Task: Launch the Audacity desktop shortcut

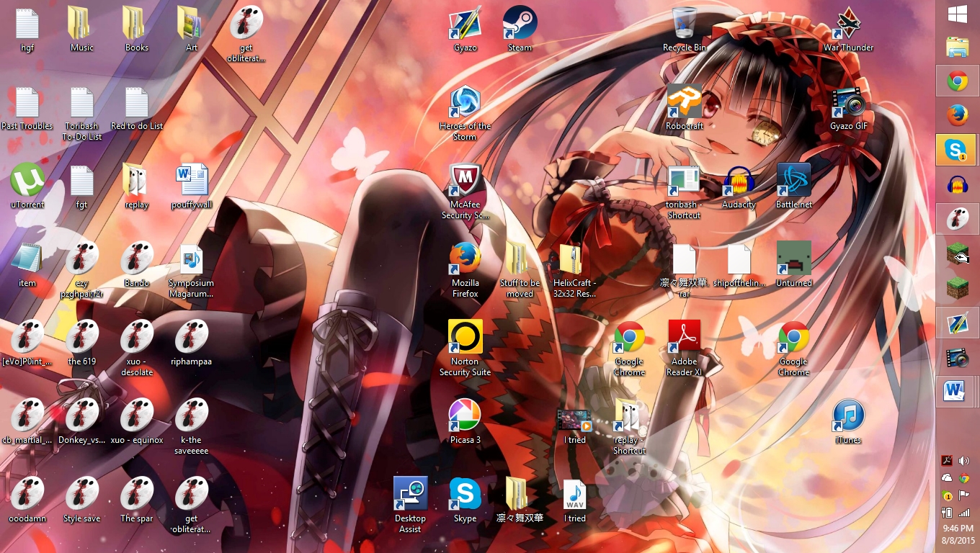Action: [x=739, y=186]
